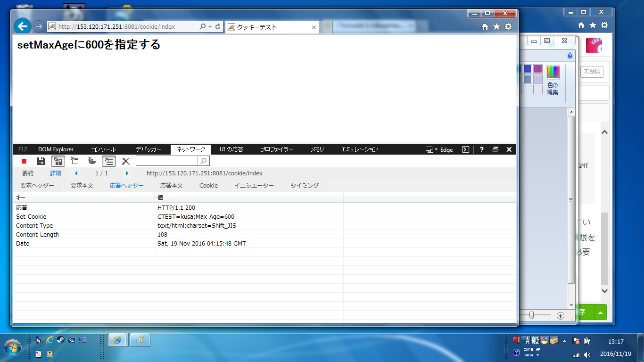Click the help question mark in F12 tools
The image size is (644, 362).
481,149
